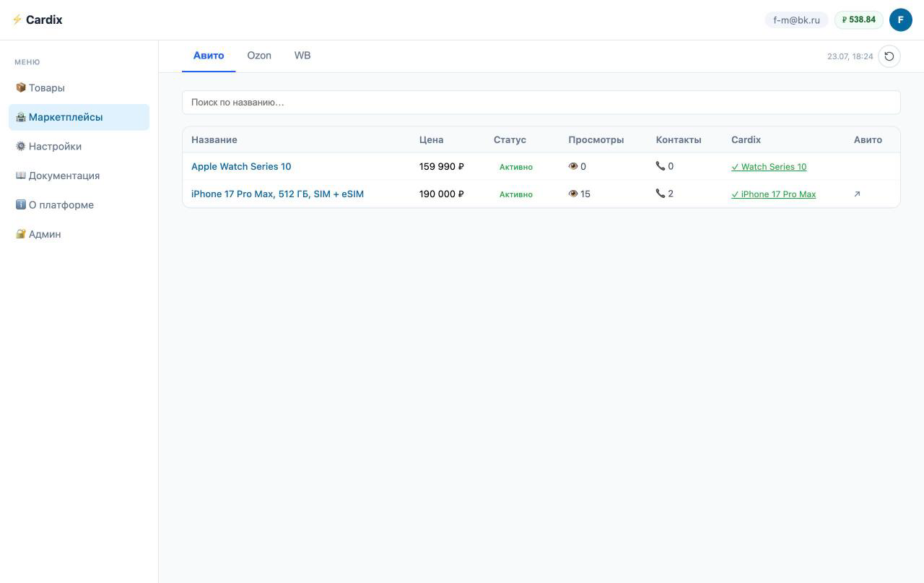924x583 pixels.
Task: Open user avatar F menu
Action: pos(901,20)
